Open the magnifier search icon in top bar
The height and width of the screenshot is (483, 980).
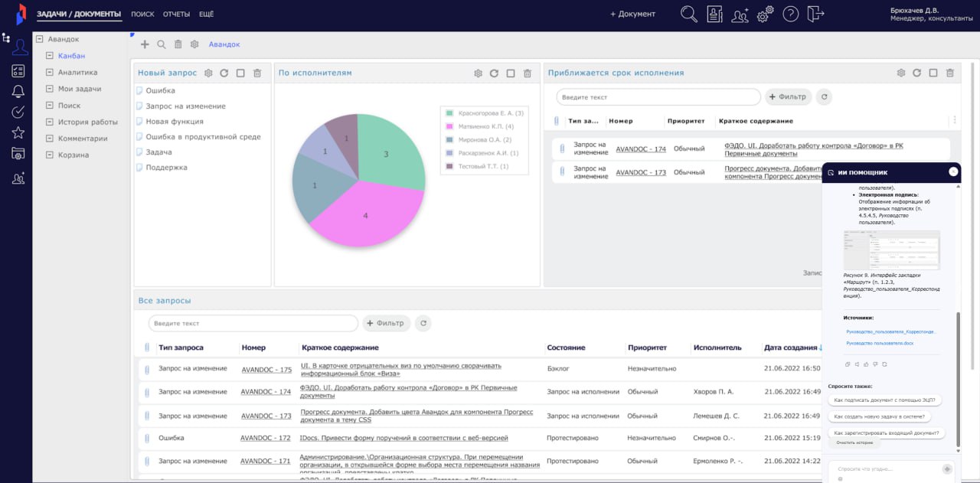[689, 14]
